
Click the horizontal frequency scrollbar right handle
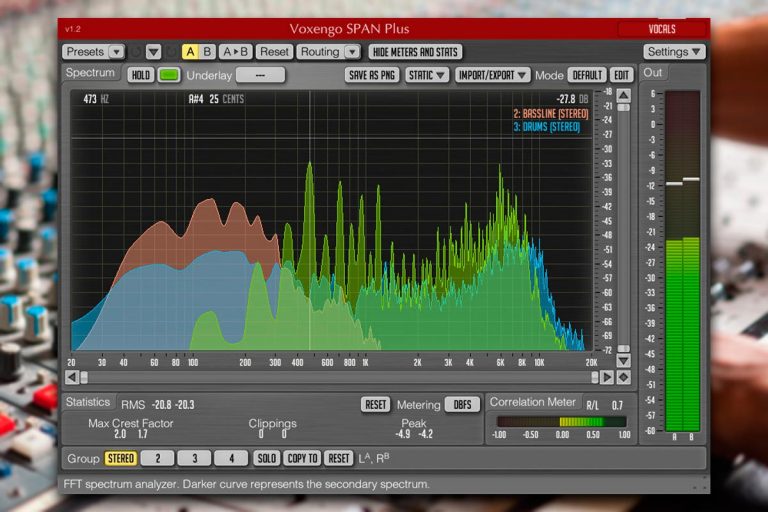click(x=595, y=377)
